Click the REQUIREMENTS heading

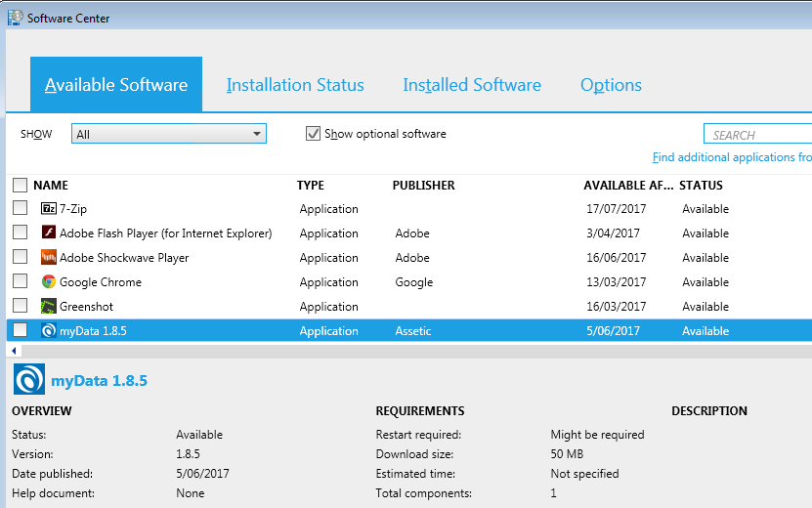[x=420, y=410]
